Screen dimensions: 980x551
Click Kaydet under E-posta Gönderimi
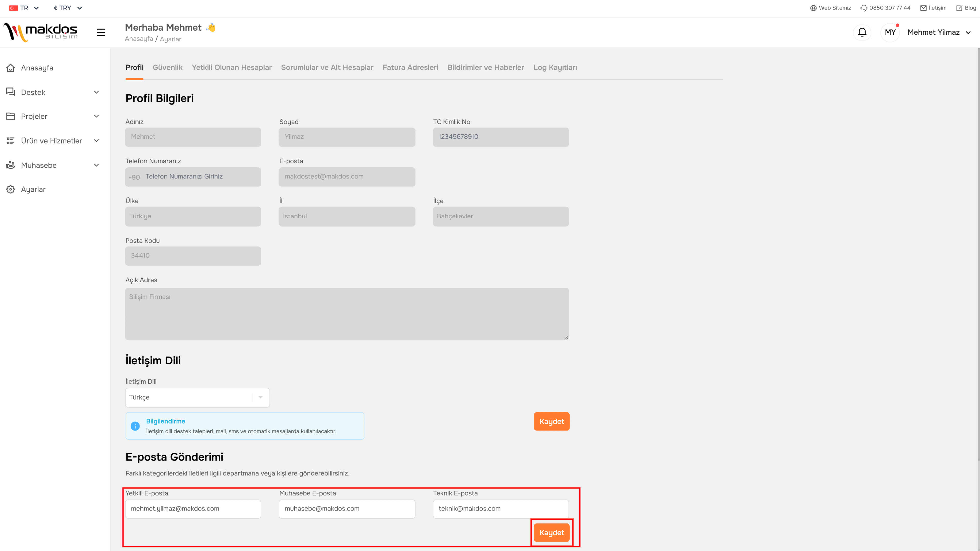pos(551,533)
